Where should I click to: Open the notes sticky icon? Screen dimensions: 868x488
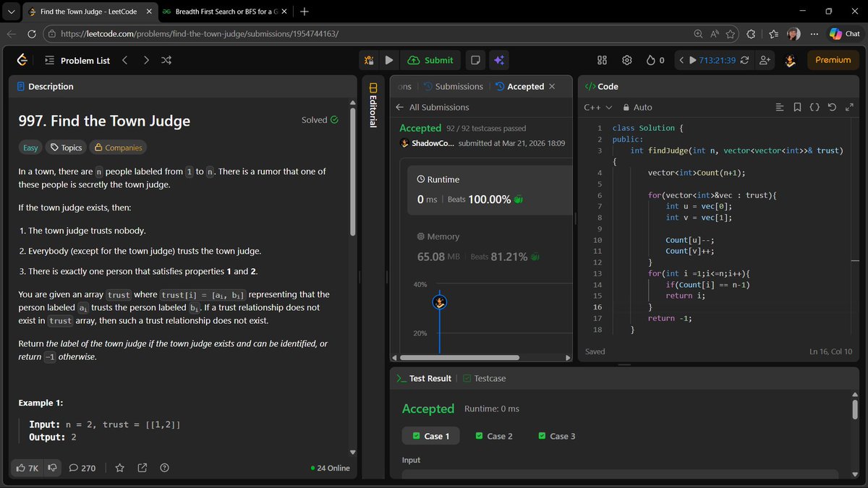(x=475, y=61)
